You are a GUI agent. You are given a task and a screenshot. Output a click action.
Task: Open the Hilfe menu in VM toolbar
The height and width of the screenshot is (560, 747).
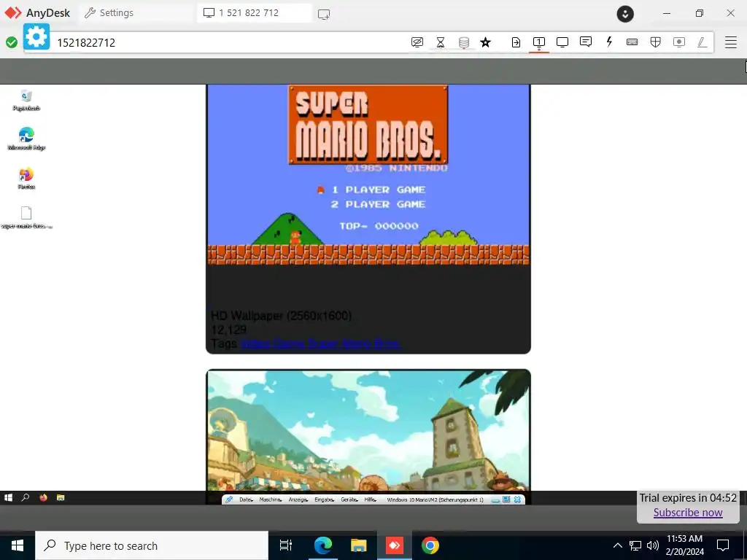pos(371,499)
